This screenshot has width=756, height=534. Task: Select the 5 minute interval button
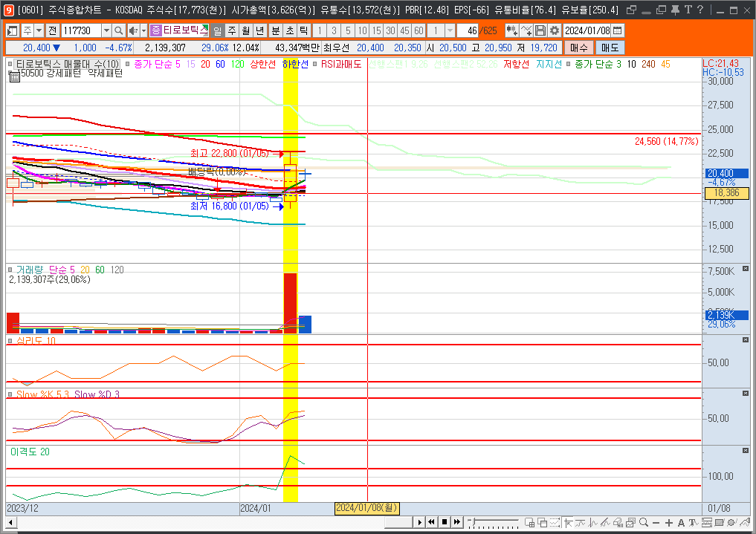pyautogui.click(x=348, y=30)
